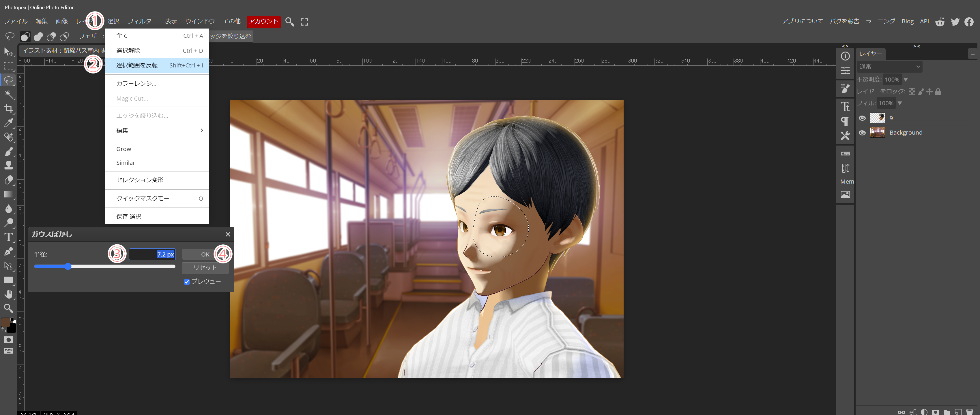Open the Info panel icon
The width and height of the screenshot is (980, 415).
click(x=845, y=56)
